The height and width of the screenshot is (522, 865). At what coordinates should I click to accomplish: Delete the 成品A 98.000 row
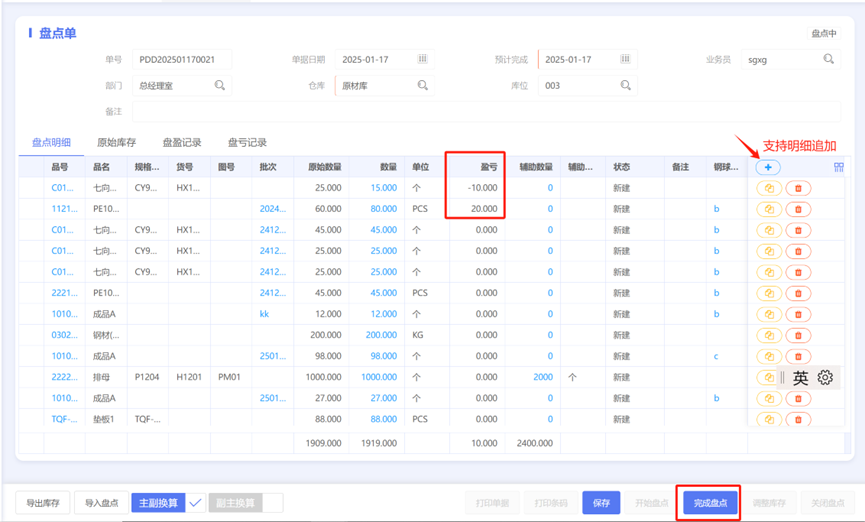(798, 356)
